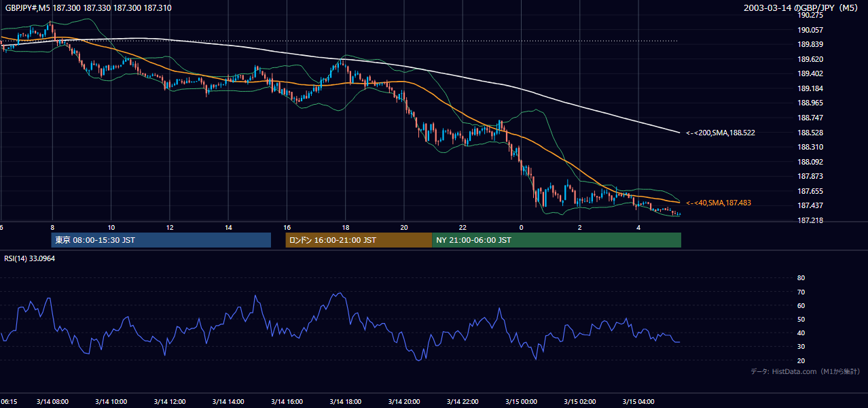Image resolution: width=868 pixels, height=408 pixels.
Task: Click RSI scale level 40
Action: tap(801, 333)
